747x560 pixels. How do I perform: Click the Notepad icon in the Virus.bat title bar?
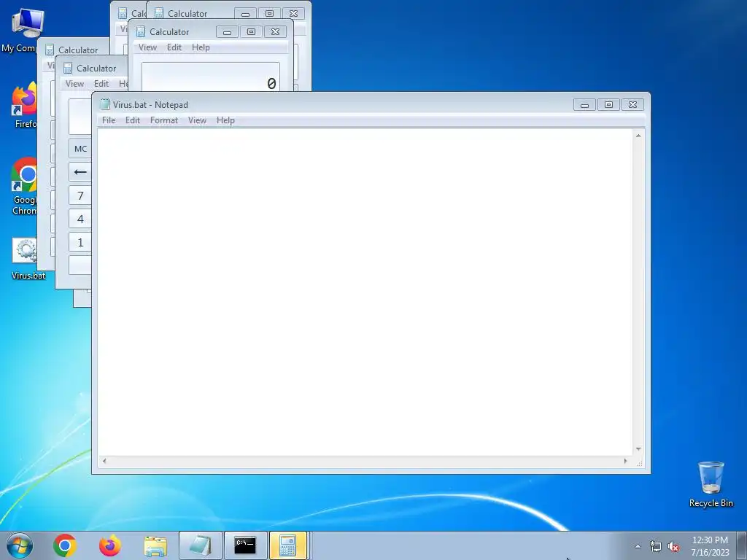point(104,104)
